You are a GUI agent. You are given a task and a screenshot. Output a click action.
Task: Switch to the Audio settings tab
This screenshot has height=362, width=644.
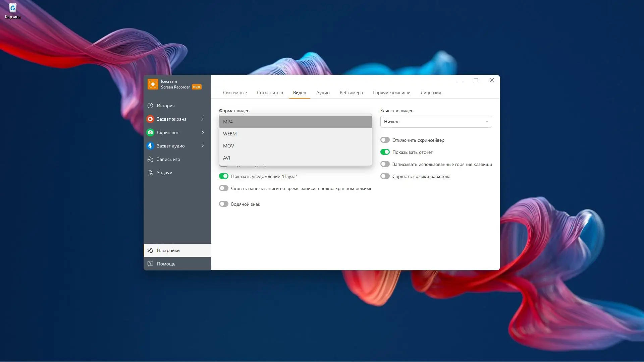click(x=323, y=93)
